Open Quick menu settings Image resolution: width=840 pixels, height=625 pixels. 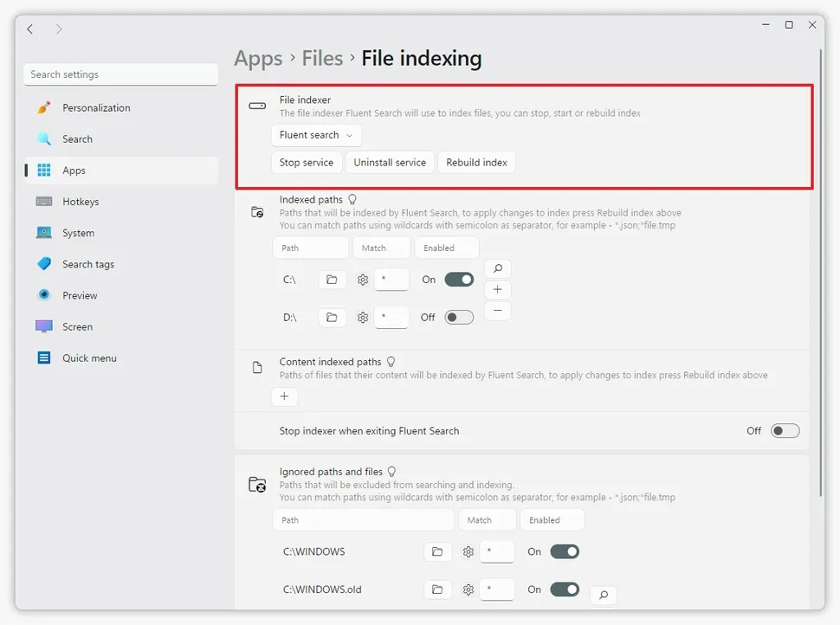click(120, 358)
